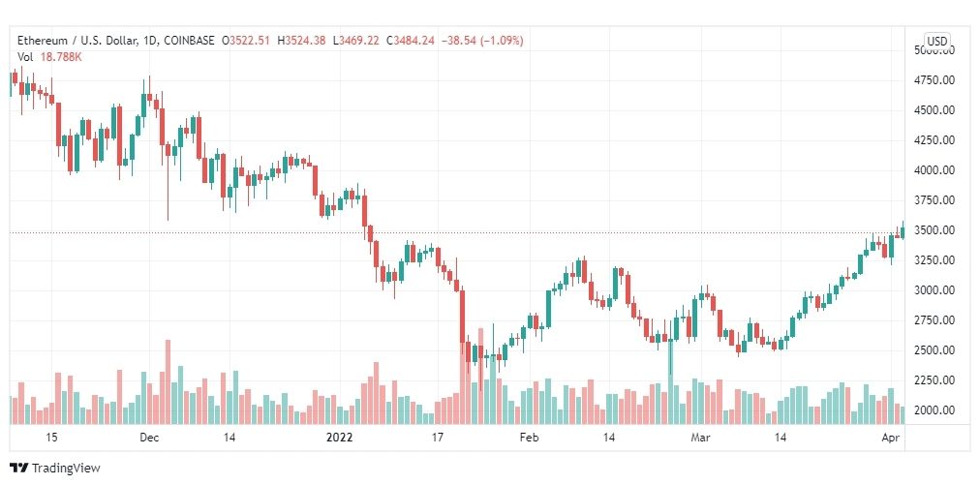980x485 pixels.
Task: Click the Vol 18.788K indicator label
Action: tap(49, 57)
